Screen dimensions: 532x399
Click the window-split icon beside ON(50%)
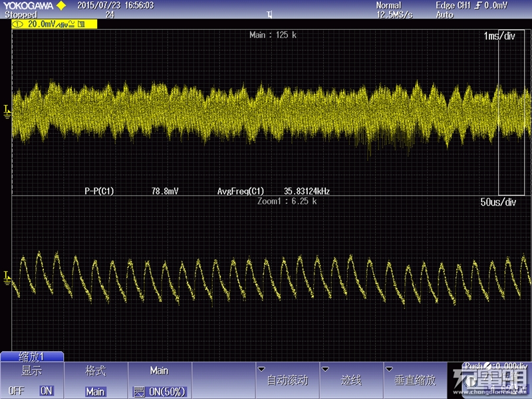coord(139,392)
